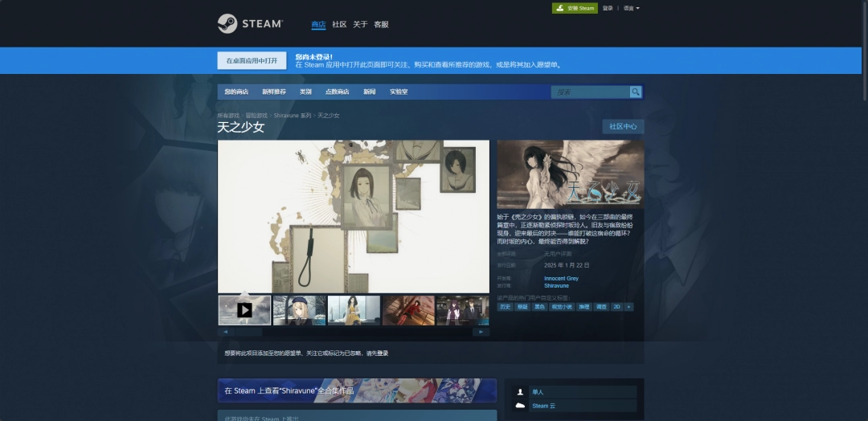Click the 在桌面应用中打开 button

point(252,60)
